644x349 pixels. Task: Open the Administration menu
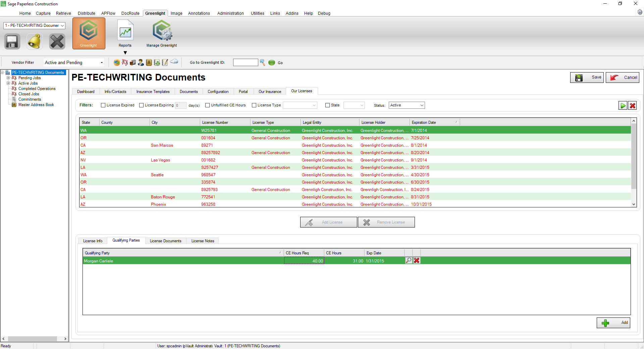(x=230, y=13)
